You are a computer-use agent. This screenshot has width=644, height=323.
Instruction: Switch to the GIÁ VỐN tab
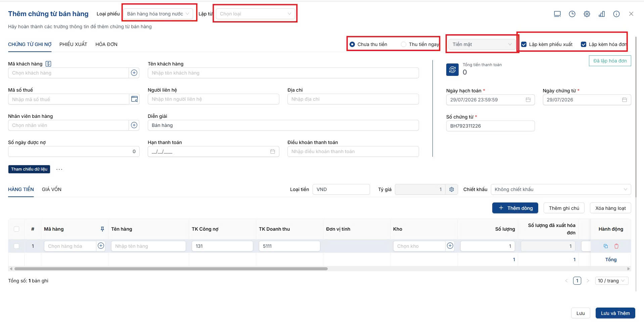click(x=52, y=189)
